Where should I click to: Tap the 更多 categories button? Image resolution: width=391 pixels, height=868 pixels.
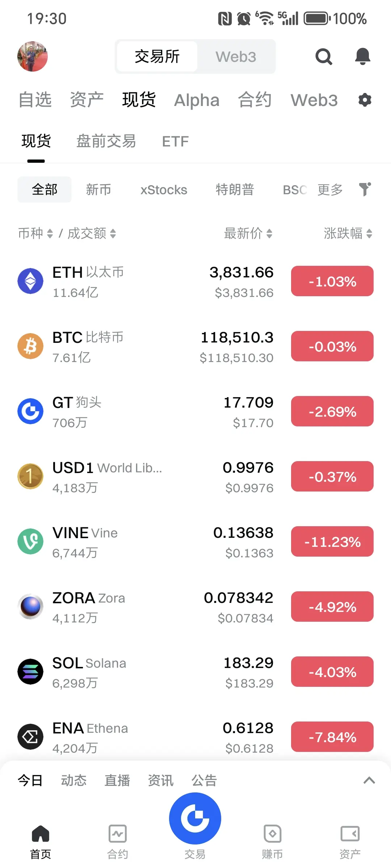(x=330, y=190)
